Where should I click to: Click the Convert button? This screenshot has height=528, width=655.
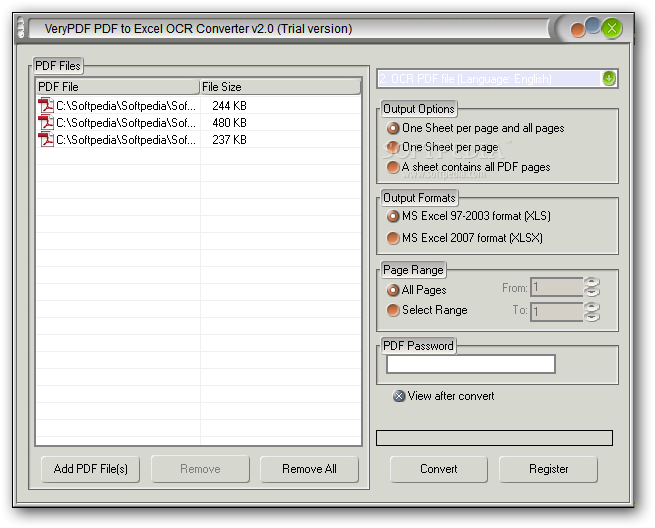pyautogui.click(x=439, y=469)
